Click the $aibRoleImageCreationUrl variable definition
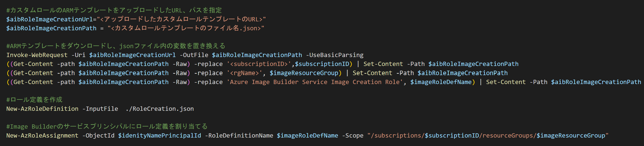Viewport: 644px width, 146px height. click(x=49, y=19)
